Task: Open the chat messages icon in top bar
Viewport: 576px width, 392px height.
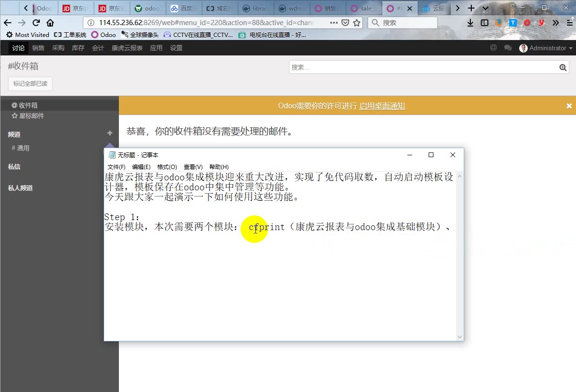Action: coord(508,48)
